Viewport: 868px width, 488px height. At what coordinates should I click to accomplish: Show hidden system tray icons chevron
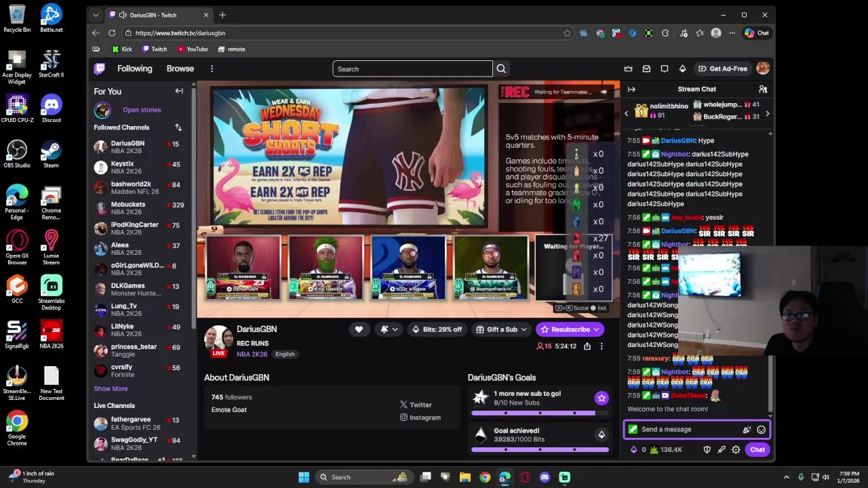pos(787,477)
